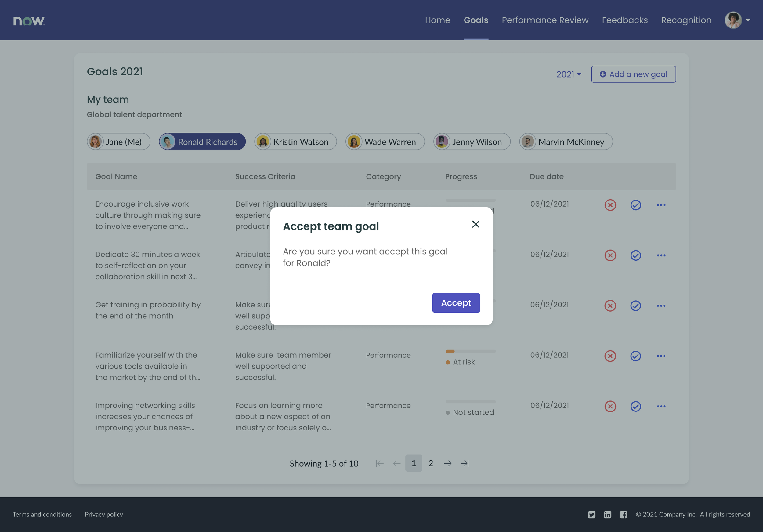Reject the Encourage inclusive work culture goal
This screenshot has width=763, height=532.
[610, 205]
